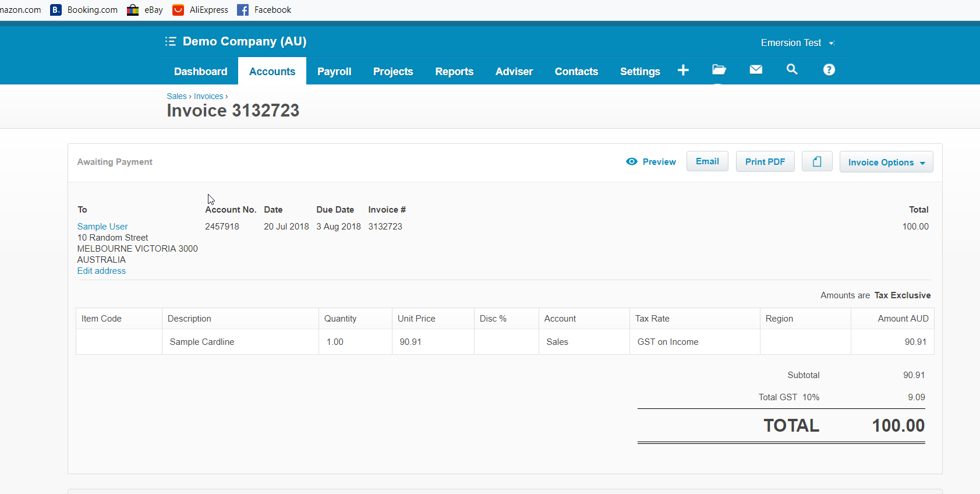This screenshot has width=980, height=494.
Task: Click the Edit address link
Action: [101, 271]
